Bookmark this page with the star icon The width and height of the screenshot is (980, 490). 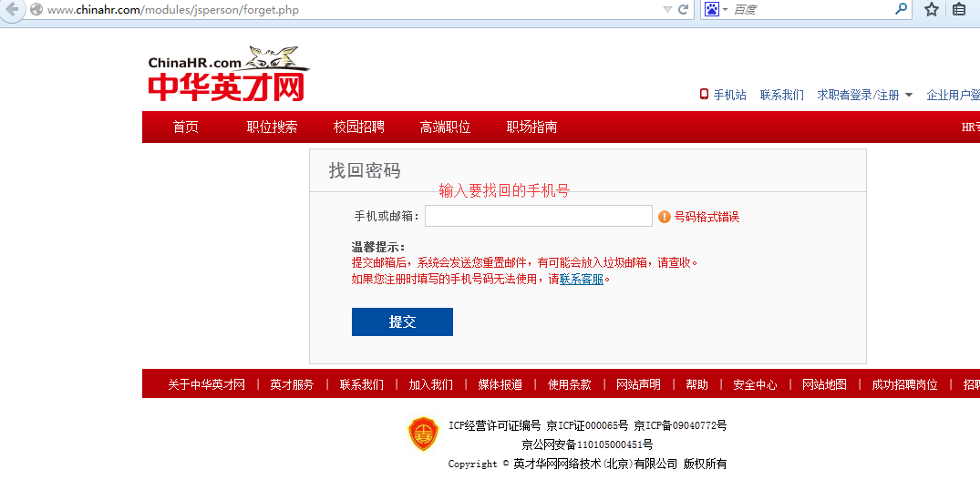point(932,9)
